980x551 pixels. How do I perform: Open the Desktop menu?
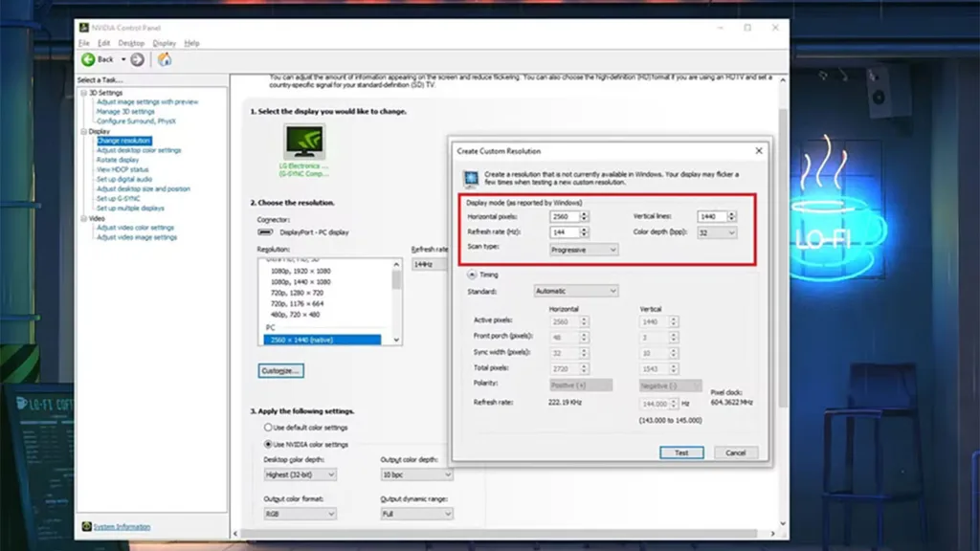pyautogui.click(x=131, y=43)
